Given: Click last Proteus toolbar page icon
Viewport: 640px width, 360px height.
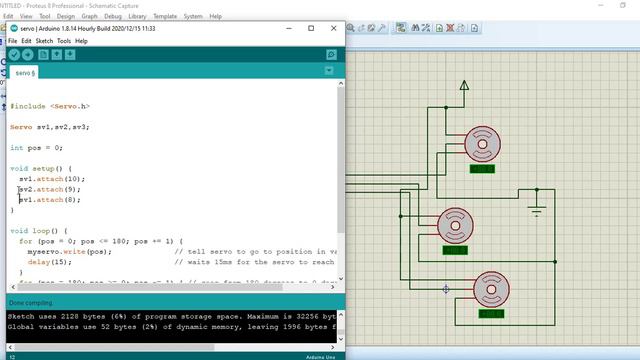Looking at the screenshot, I should pos(474,28).
